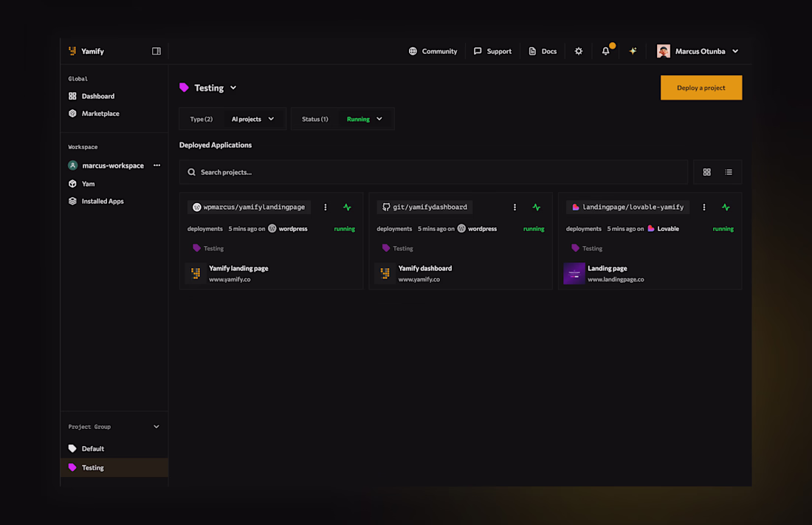
Task: Click Testing tag on Yamify landing page card
Action: [208, 248]
